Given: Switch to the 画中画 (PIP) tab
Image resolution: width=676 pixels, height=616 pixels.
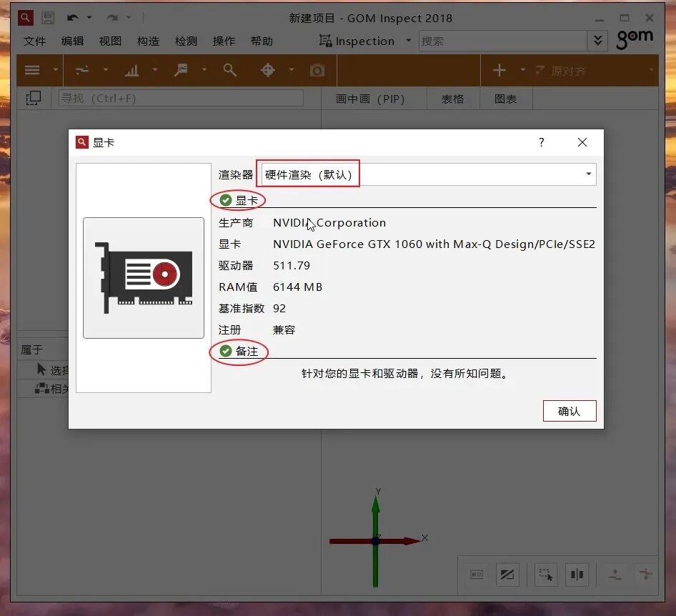Looking at the screenshot, I should pos(370,99).
